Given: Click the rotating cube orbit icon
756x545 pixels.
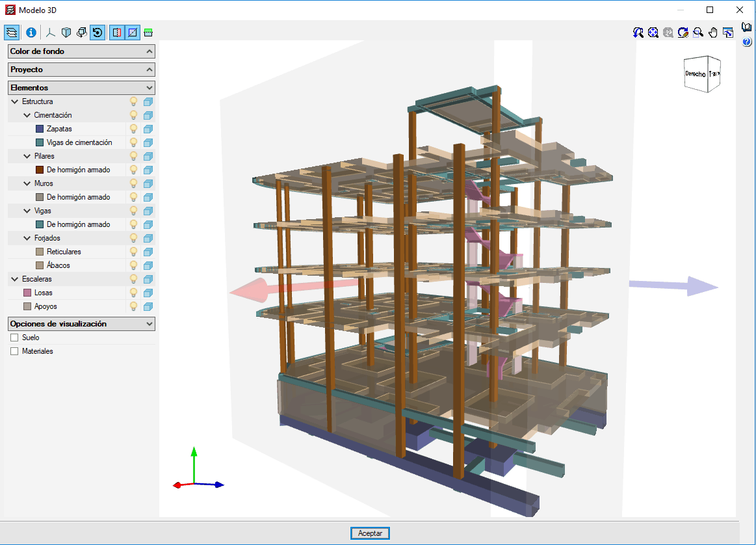Looking at the screenshot, I should tap(82, 33).
